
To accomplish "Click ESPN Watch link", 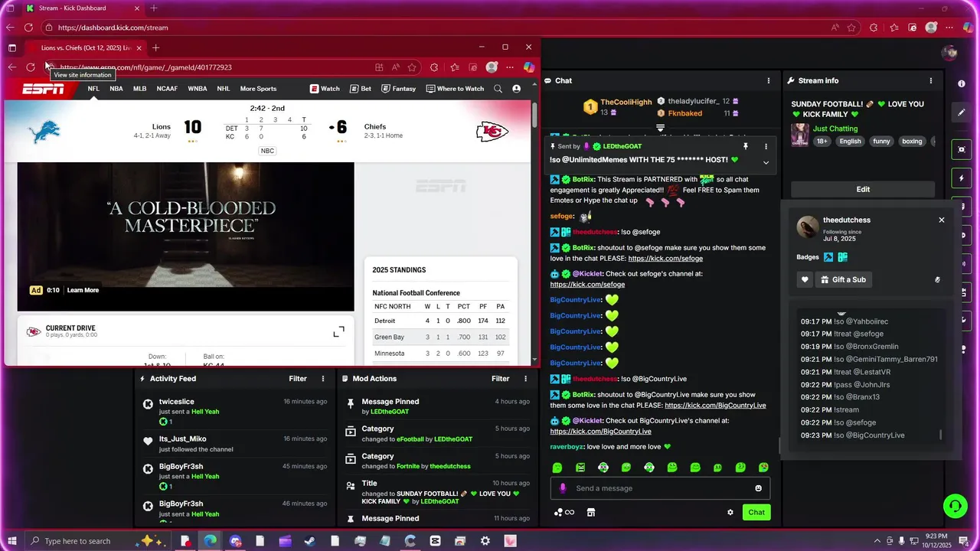I will pos(325,89).
